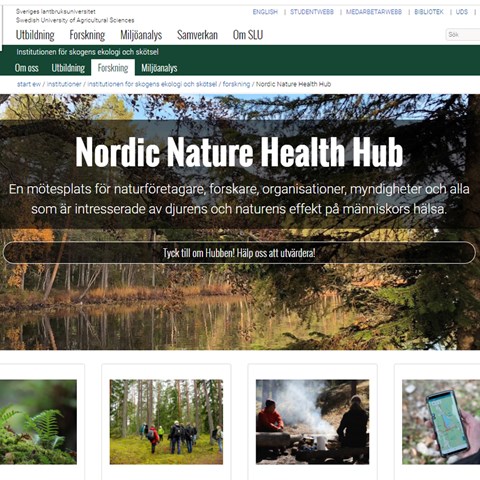Open the MEDARBETARWEBB link
The width and height of the screenshot is (480, 480).
(x=374, y=12)
